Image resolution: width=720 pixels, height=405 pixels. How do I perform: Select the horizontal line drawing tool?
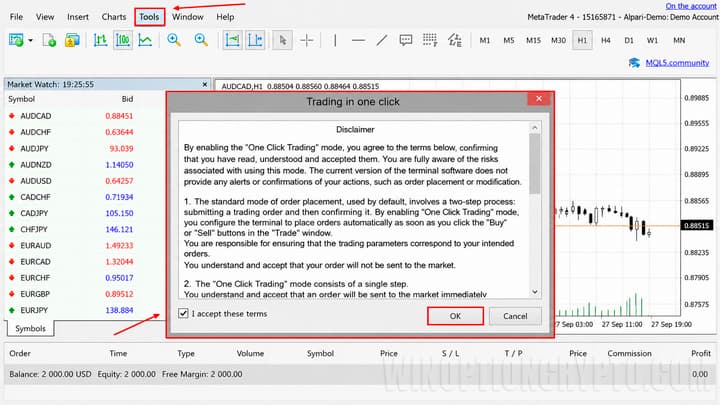coord(358,40)
